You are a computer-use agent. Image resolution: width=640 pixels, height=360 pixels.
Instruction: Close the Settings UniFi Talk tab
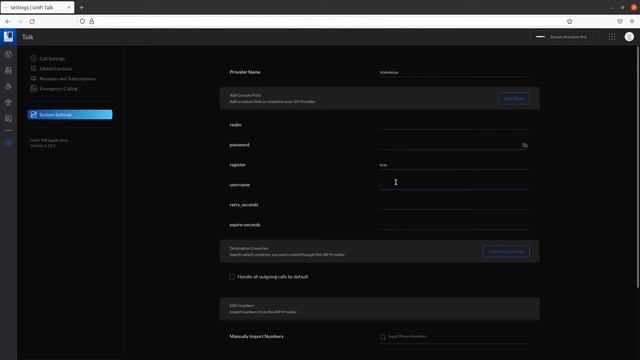69,7
